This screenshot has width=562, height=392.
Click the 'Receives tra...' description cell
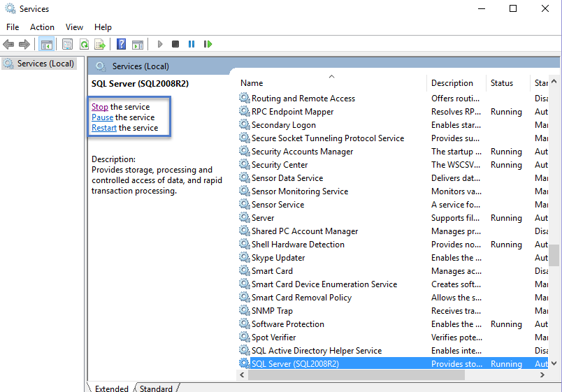click(x=456, y=311)
